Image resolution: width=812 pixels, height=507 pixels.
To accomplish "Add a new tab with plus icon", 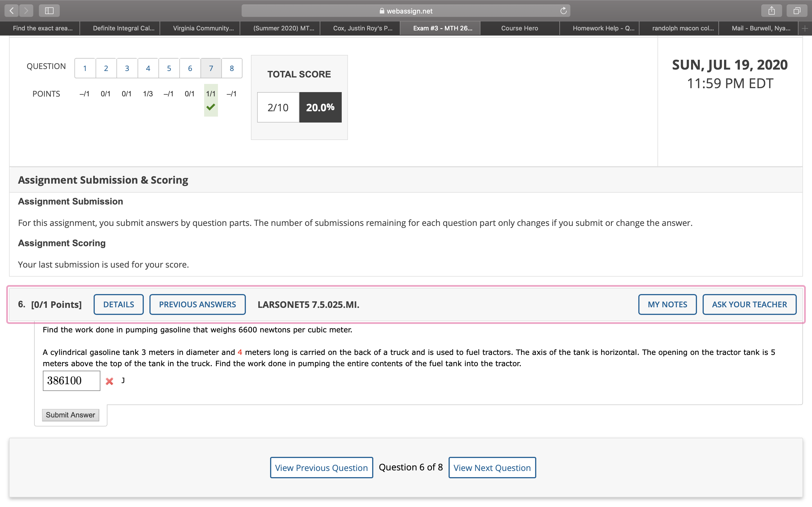I will click(805, 28).
